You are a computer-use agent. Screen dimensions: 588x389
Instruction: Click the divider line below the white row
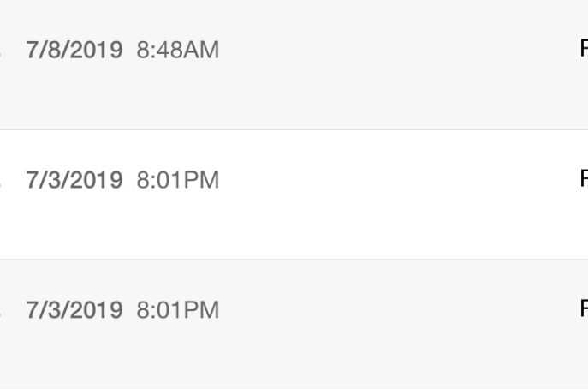click(294, 259)
